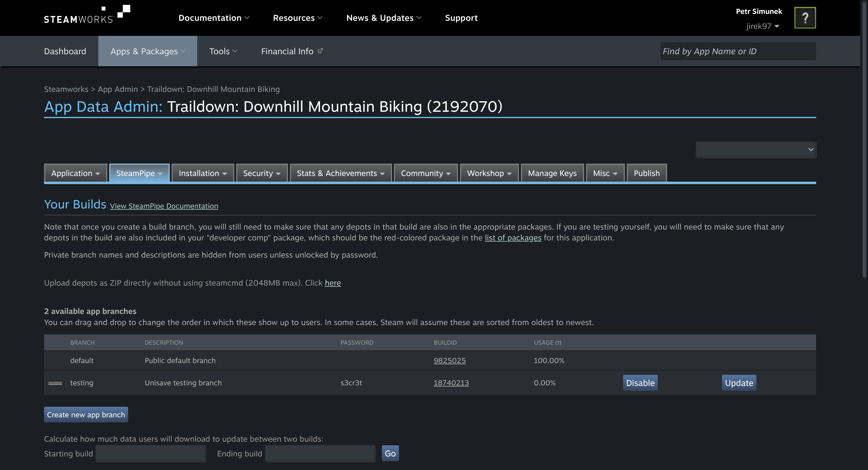Open View SteamPipe Documentation link
The image size is (868, 470).
[164, 206]
